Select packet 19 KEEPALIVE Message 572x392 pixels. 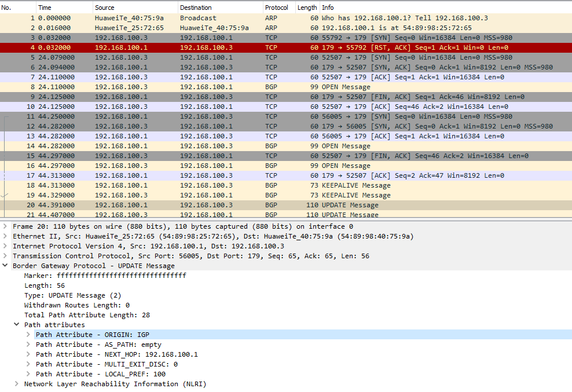point(286,195)
